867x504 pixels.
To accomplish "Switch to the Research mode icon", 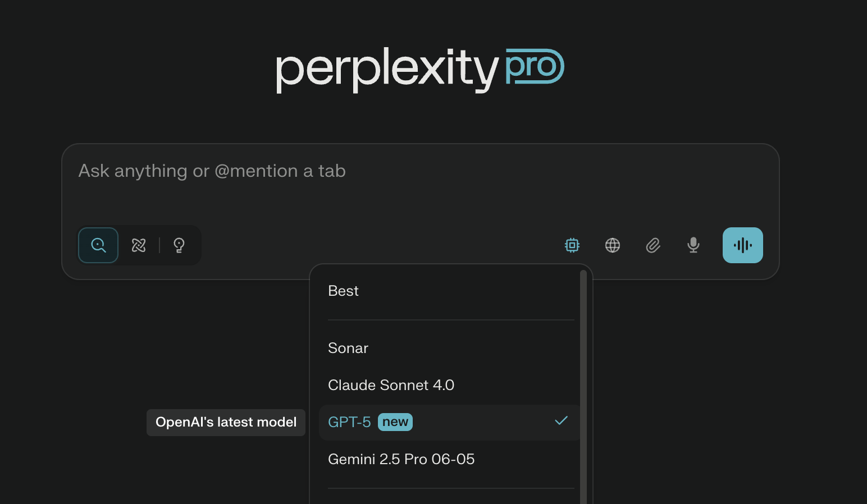I will (x=139, y=245).
